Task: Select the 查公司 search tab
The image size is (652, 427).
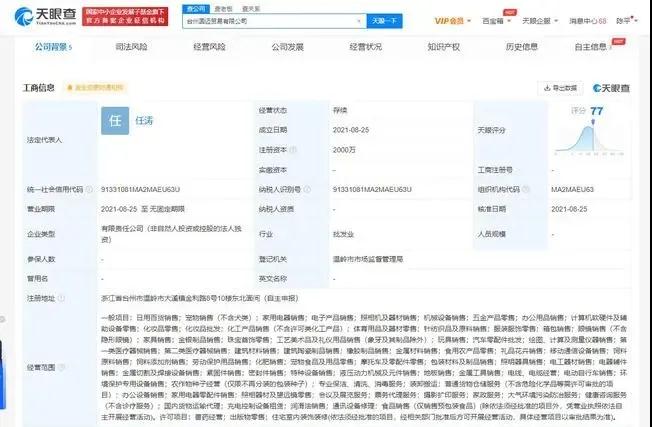Action: (x=195, y=8)
